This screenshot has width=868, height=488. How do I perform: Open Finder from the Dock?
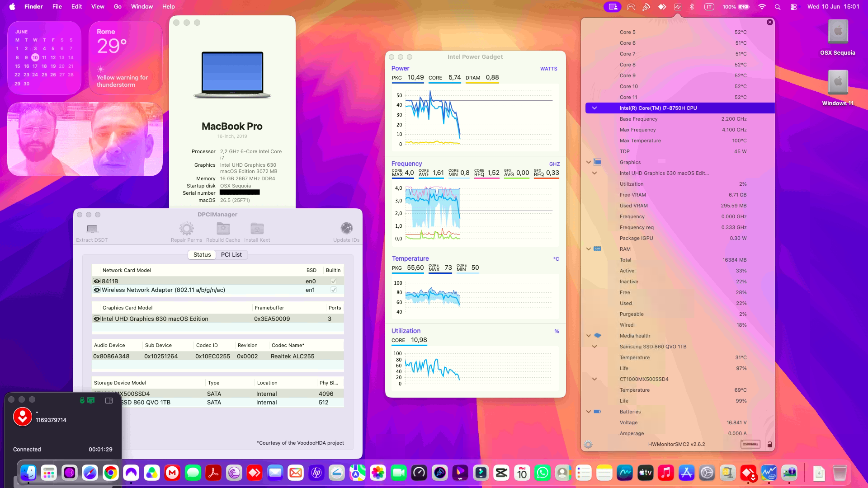28,473
